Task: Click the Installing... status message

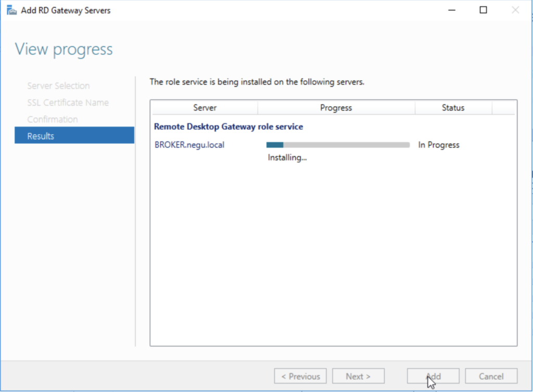Action: click(287, 157)
